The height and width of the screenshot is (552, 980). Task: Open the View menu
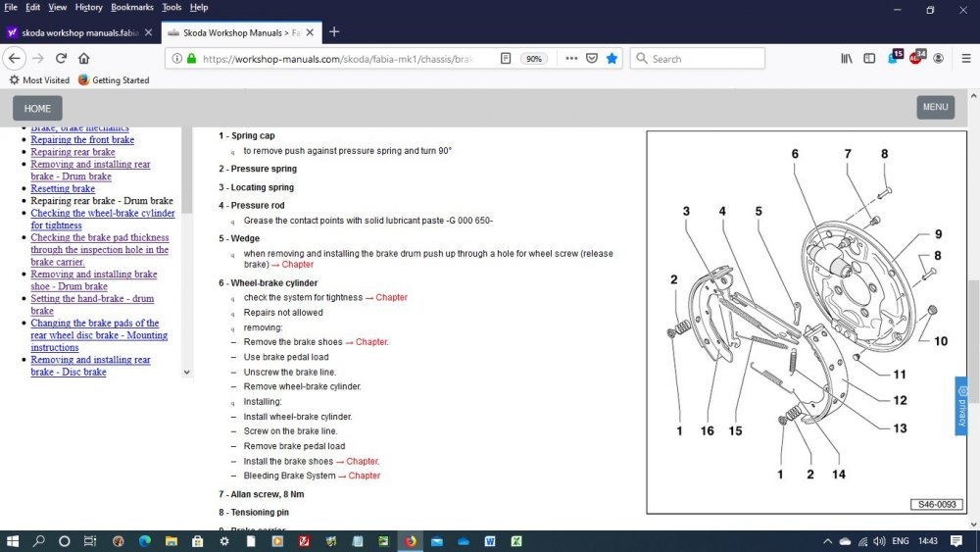58,8
